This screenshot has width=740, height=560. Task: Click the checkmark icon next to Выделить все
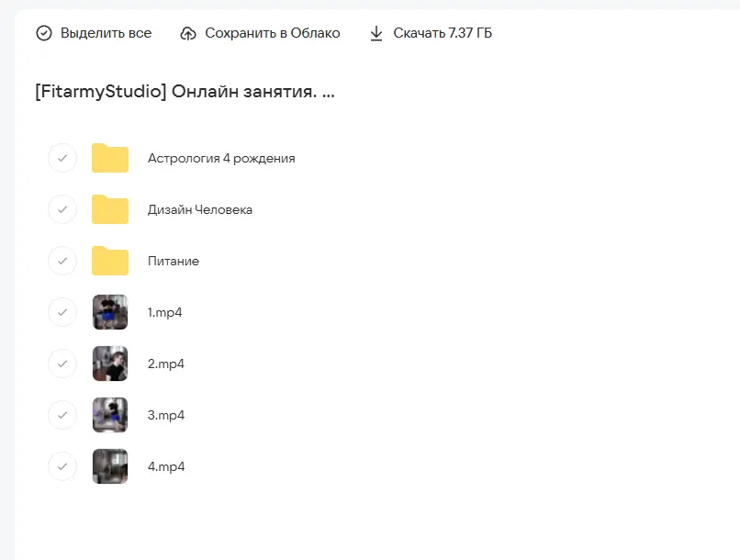pyautogui.click(x=43, y=32)
